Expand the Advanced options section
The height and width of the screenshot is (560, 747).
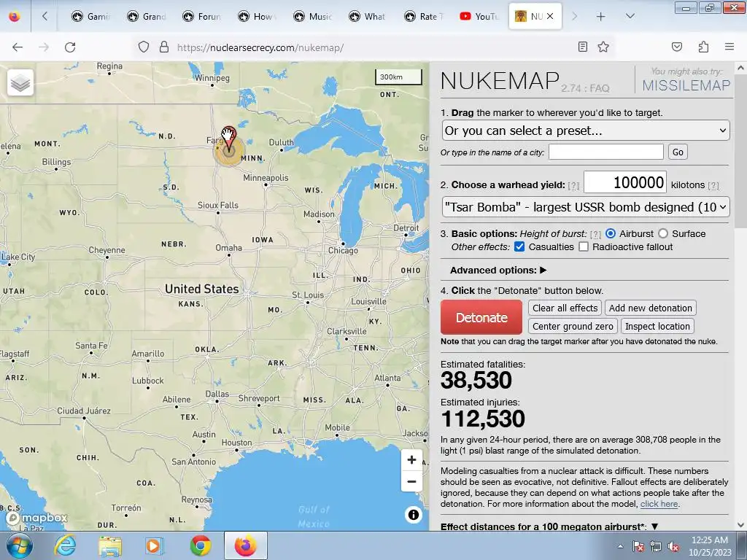click(498, 271)
